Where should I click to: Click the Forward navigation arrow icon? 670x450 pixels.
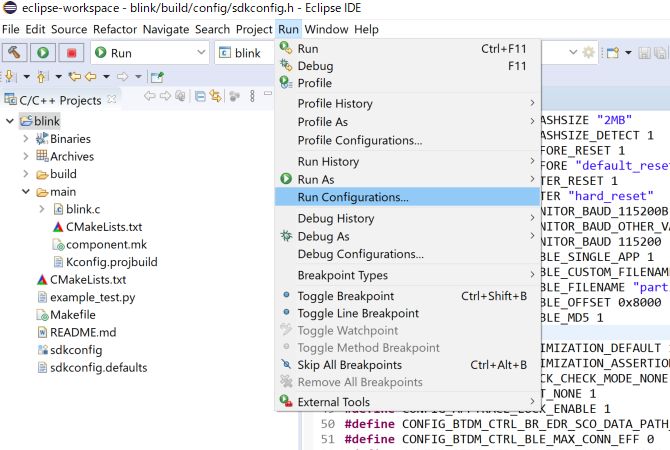click(123, 76)
